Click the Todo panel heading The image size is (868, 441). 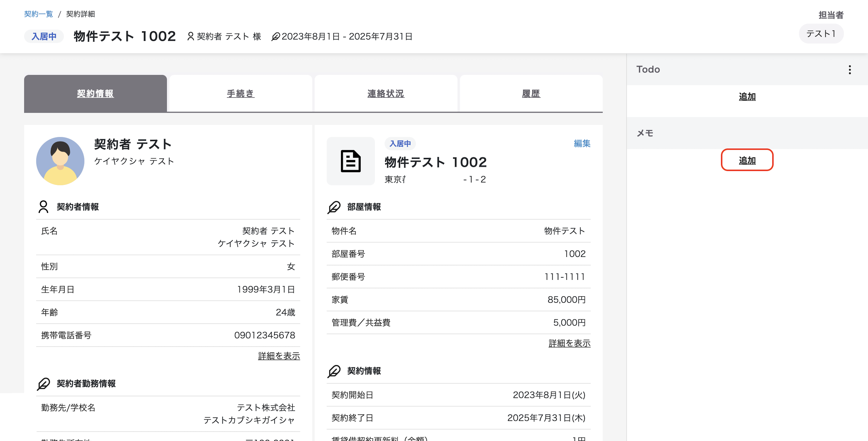click(x=648, y=69)
